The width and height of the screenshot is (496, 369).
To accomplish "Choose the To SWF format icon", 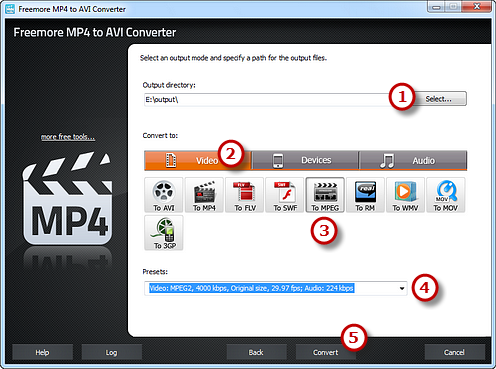I will pos(285,195).
